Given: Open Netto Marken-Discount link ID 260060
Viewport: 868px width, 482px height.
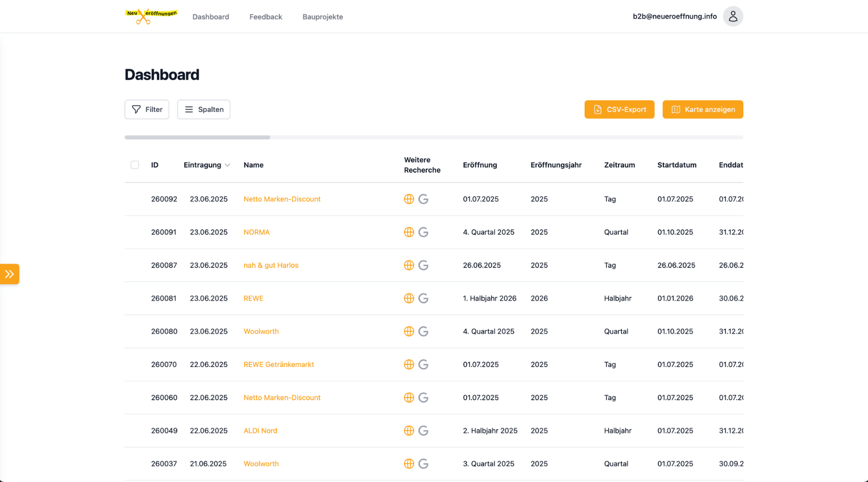Looking at the screenshot, I should point(282,398).
